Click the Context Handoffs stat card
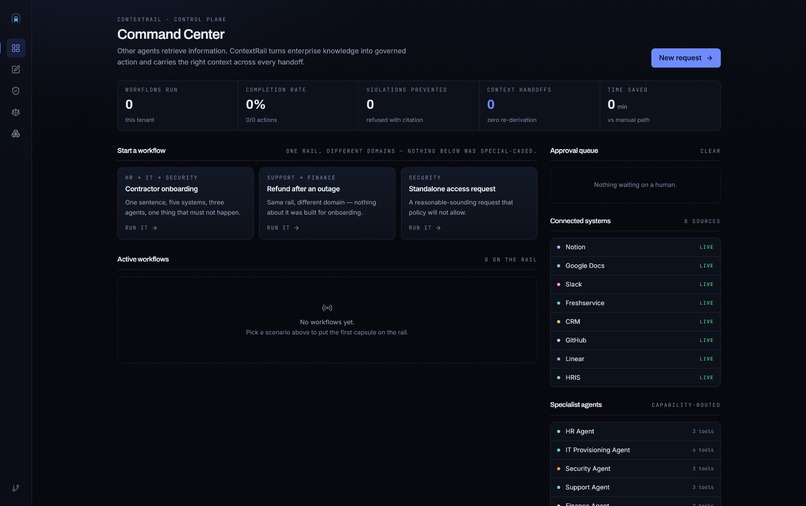Image resolution: width=806 pixels, height=506 pixels. tap(539, 105)
